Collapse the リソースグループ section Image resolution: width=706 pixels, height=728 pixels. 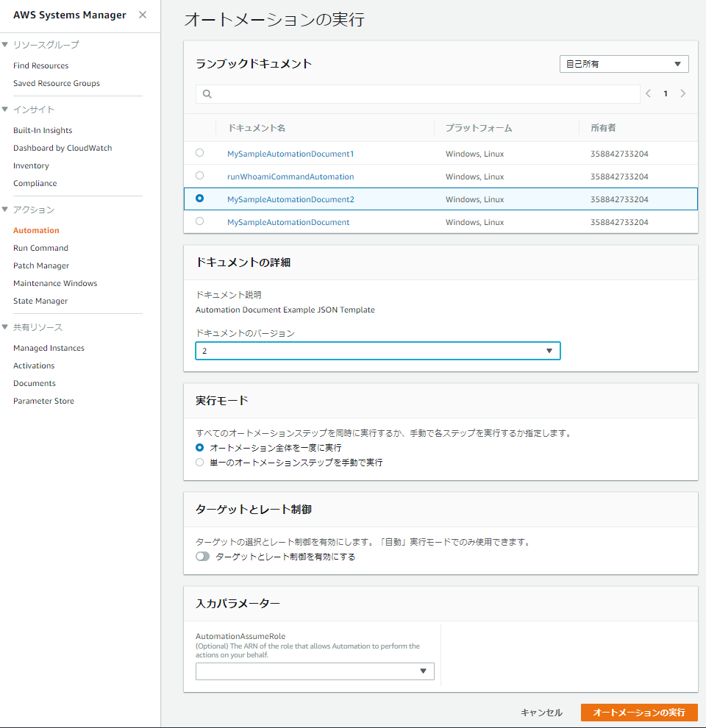coord(5,45)
